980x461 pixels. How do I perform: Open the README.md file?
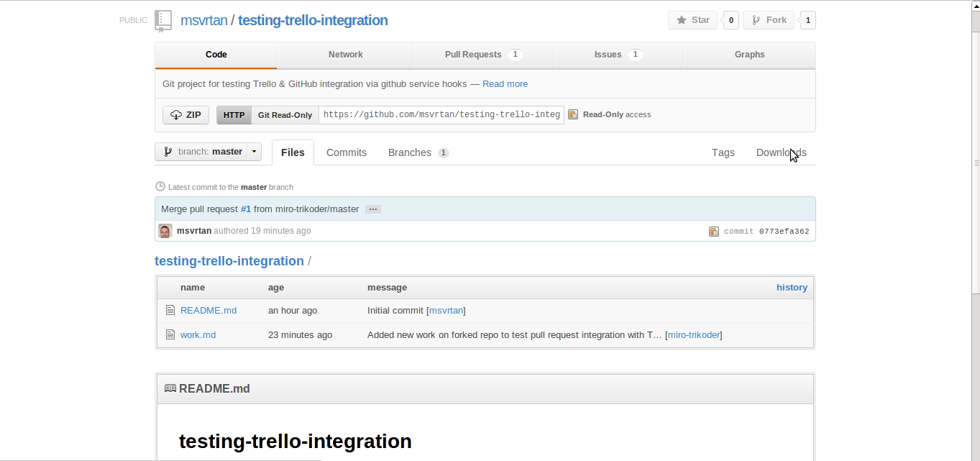pyautogui.click(x=209, y=311)
